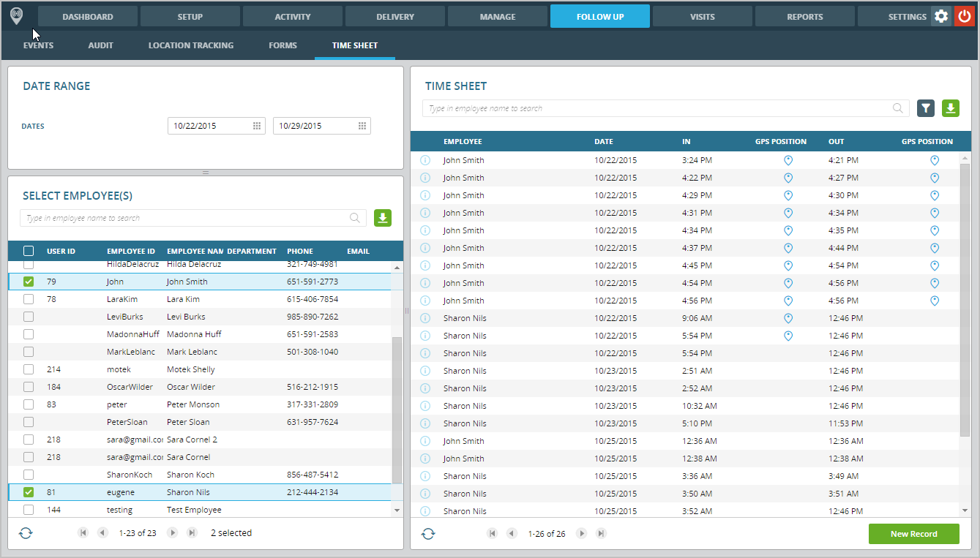Go to last page of time sheet list

pyautogui.click(x=601, y=533)
